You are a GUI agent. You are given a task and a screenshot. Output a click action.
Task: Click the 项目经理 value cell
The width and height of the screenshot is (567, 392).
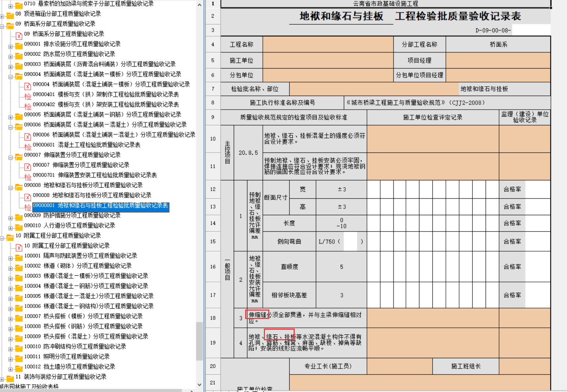coord(498,61)
